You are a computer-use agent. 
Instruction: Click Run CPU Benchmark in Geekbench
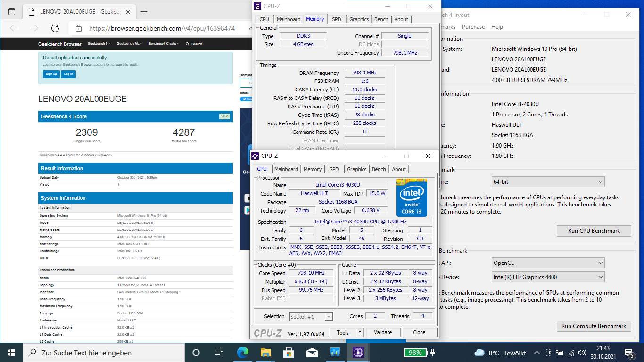pyautogui.click(x=594, y=231)
